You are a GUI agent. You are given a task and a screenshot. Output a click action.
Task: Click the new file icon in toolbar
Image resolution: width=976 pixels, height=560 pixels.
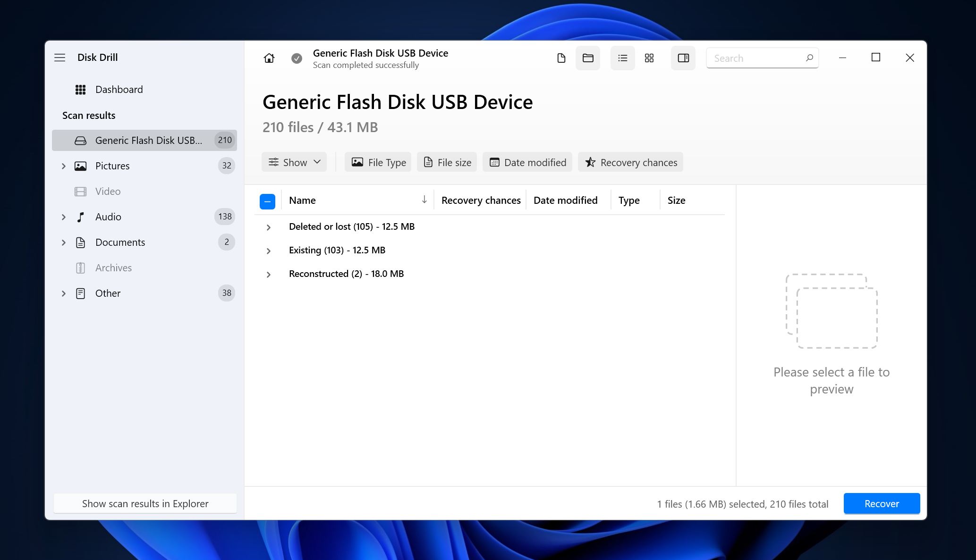point(560,58)
